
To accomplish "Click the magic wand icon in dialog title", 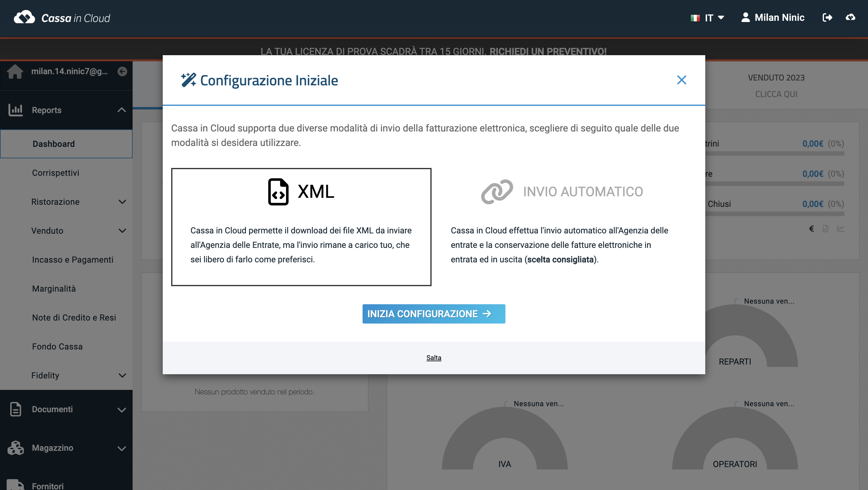I will tap(188, 80).
